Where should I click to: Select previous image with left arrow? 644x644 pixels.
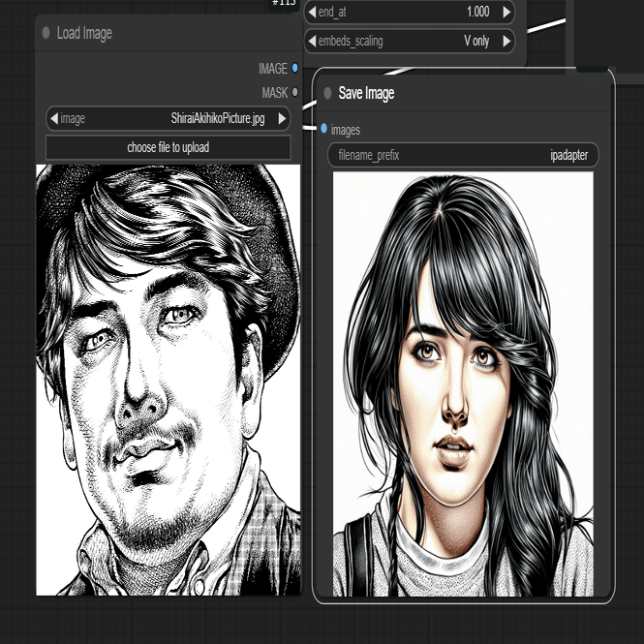pyautogui.click(x=54, y=119)
